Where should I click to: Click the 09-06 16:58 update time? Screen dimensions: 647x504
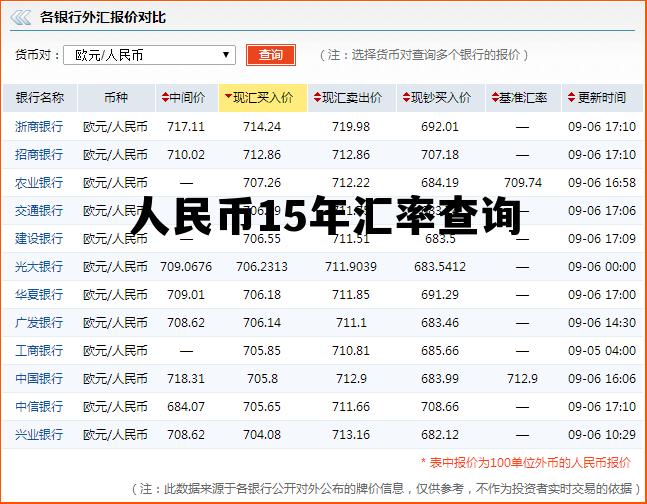[602, 182]
